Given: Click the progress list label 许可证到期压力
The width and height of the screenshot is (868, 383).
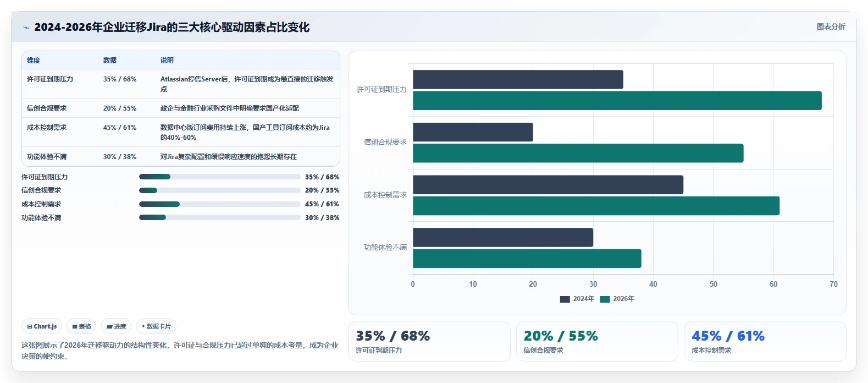Looking at the screenshot, I should [x=45, y=177].
